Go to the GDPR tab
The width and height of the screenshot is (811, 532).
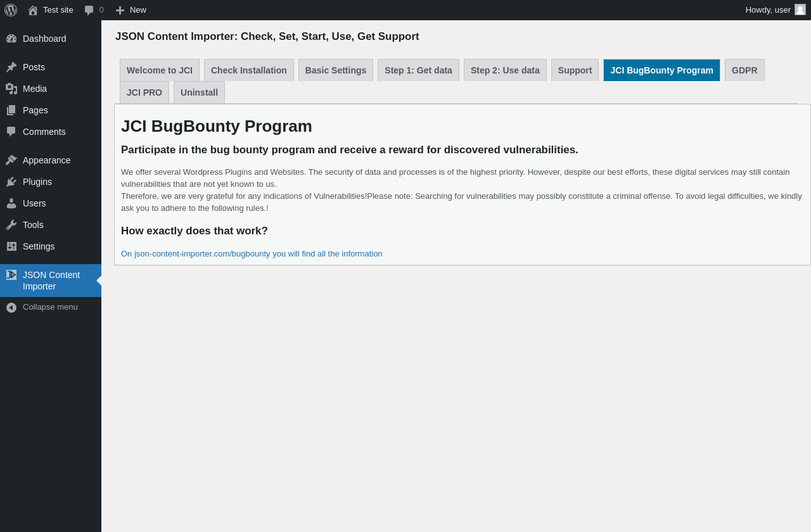744,70
